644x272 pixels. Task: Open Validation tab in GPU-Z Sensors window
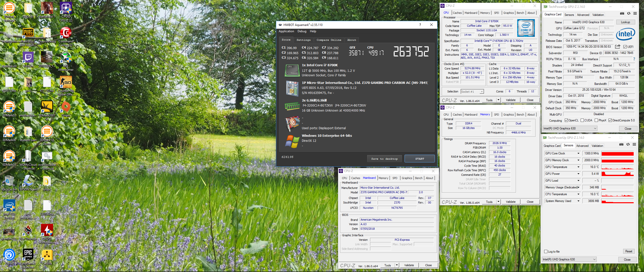[597, 146]
